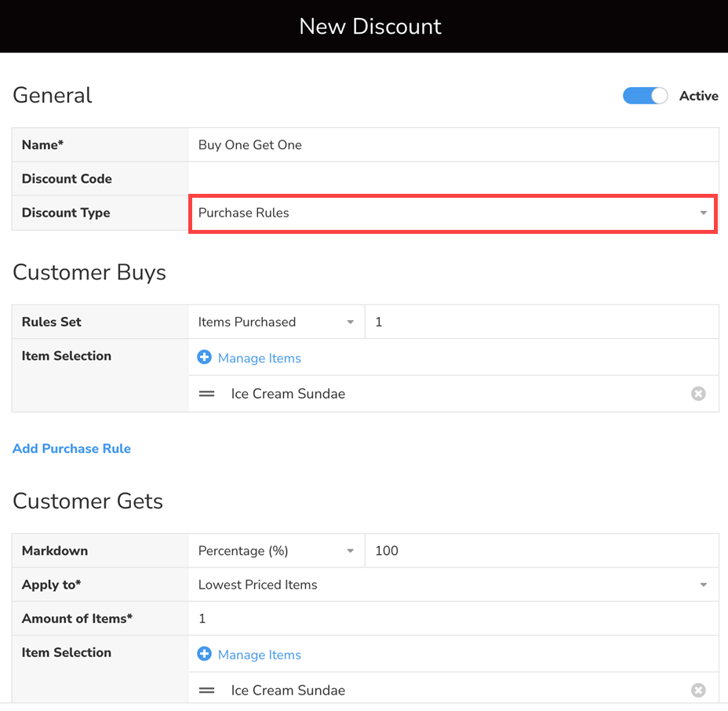Click the Add Purchase Rule link

[x=71, y=449]
